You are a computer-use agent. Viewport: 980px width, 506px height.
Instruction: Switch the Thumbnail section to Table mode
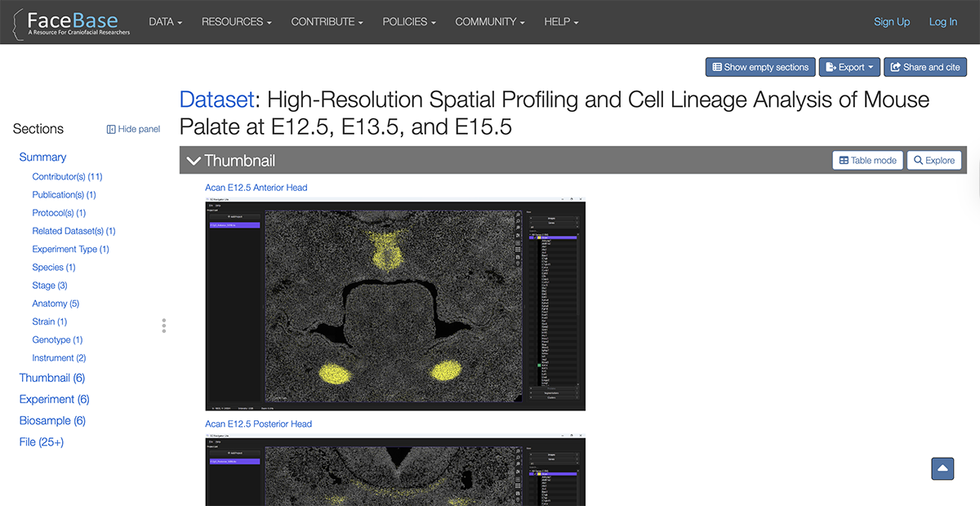pos(867,160)
